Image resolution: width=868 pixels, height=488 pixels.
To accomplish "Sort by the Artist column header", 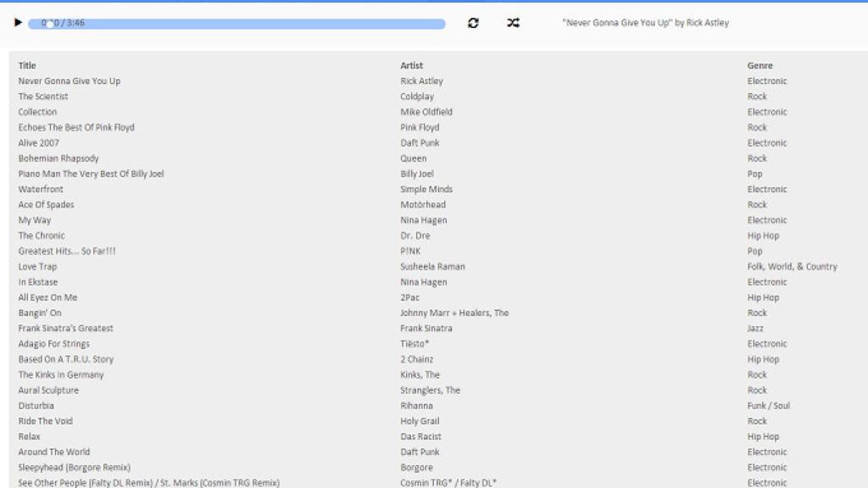I will [x=411, y=65].
